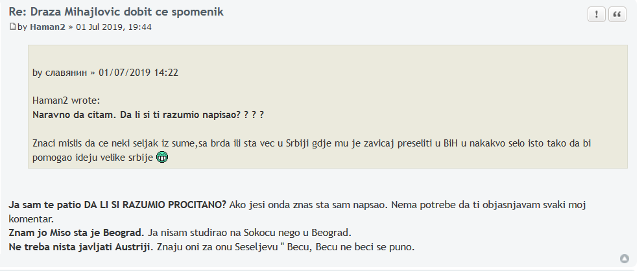Click the green grinning smiley emoji

coord(163,158)
